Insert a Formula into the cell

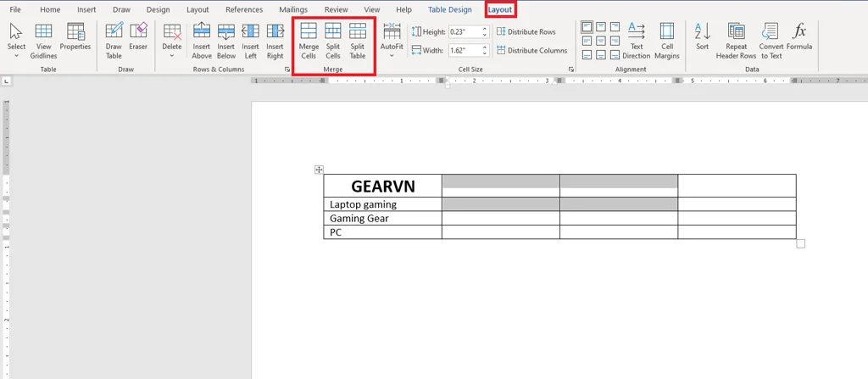click(x=799, y=36)
